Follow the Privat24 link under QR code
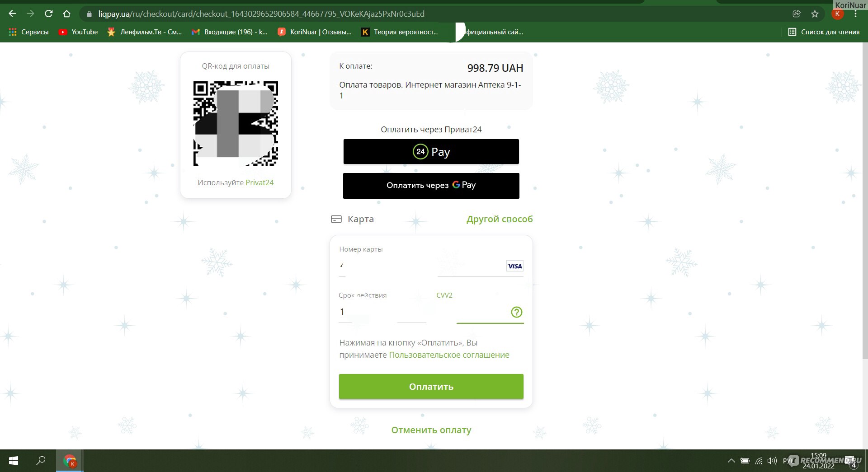 259,182
